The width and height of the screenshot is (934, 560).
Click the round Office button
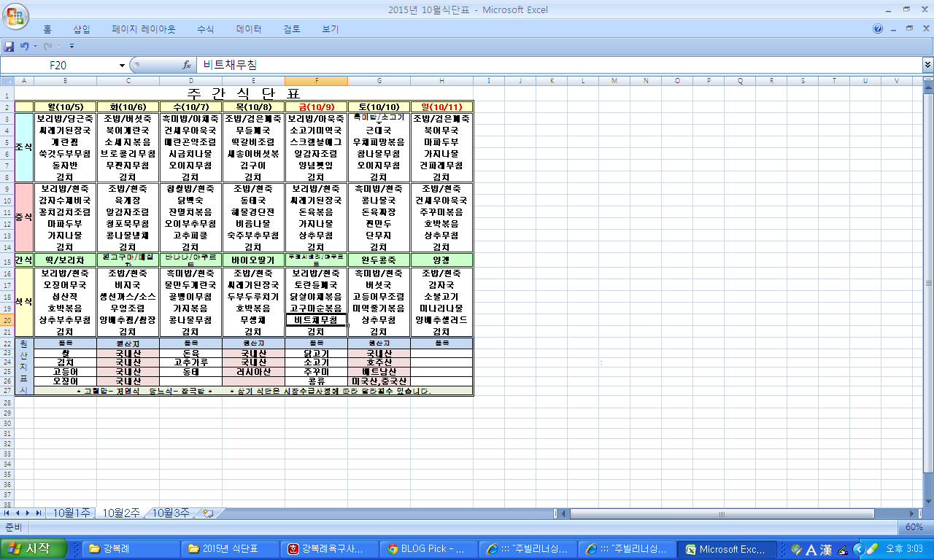point(16,15)
